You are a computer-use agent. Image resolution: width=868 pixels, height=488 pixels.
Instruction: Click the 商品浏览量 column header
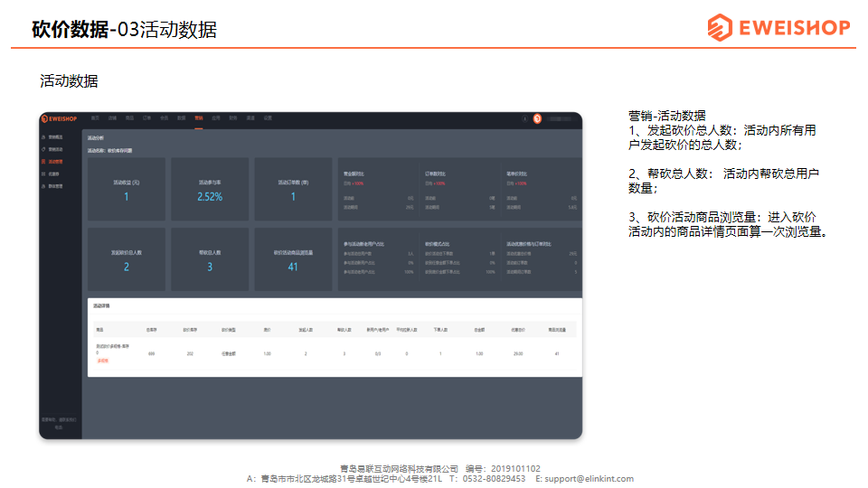[557, 330]
